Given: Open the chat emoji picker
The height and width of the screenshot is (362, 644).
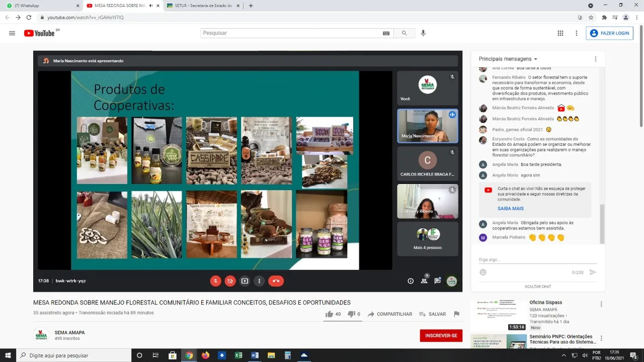Looking at the screenshot, I should coord(483,272).
